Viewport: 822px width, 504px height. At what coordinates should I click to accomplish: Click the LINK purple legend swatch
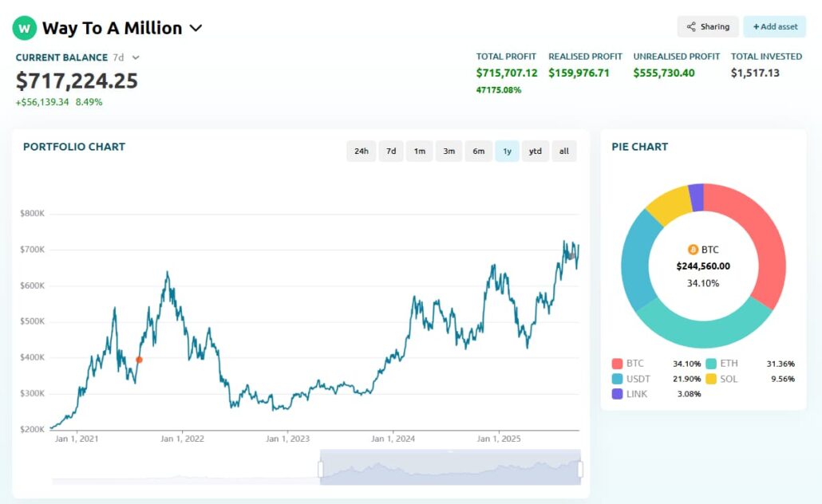[617, 394]
